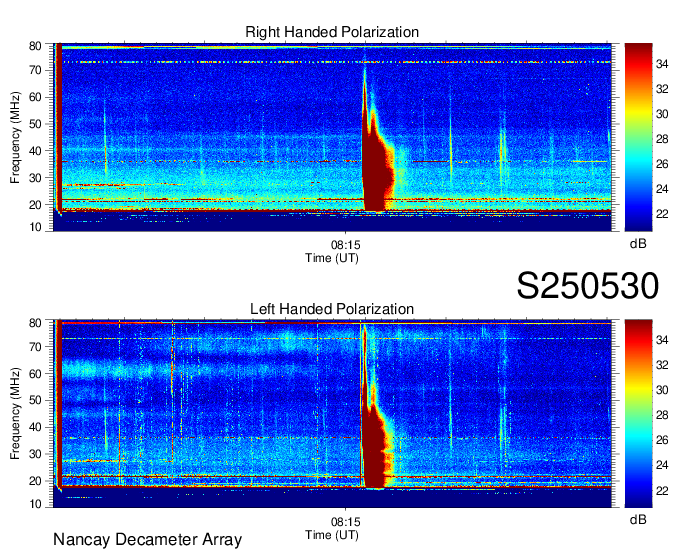Viewport: 680px width, 552px height.
Task: Click 08:15 time tick under Right Handed plot
Action: [346, 245]
